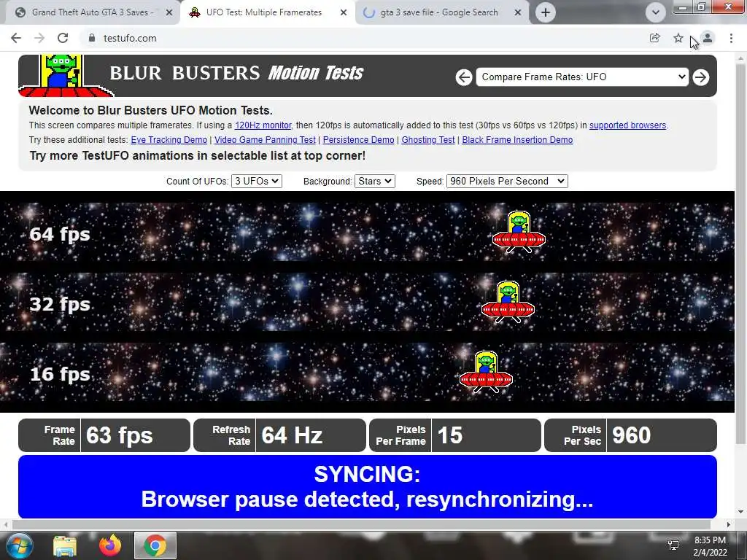Open the Ghosting Test link
Viewport: 747px width, 560px height.
point(428,140)
